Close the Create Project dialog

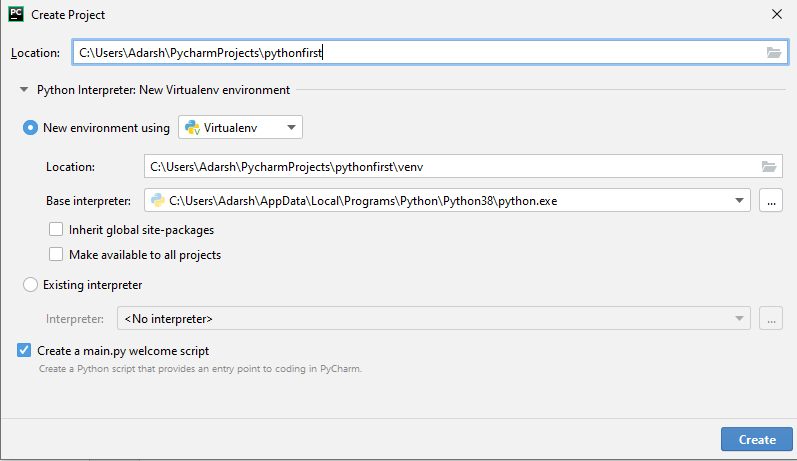click(777, 14)
